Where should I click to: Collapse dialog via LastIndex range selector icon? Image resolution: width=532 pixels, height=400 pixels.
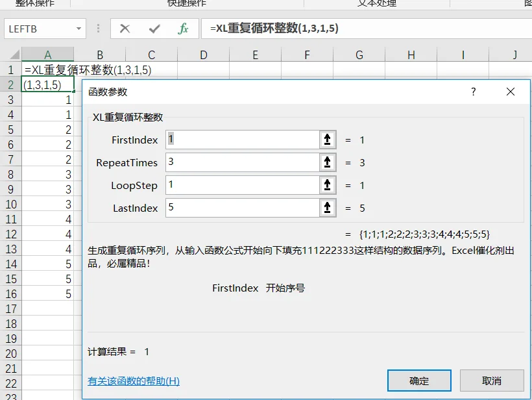click(328, 208)
